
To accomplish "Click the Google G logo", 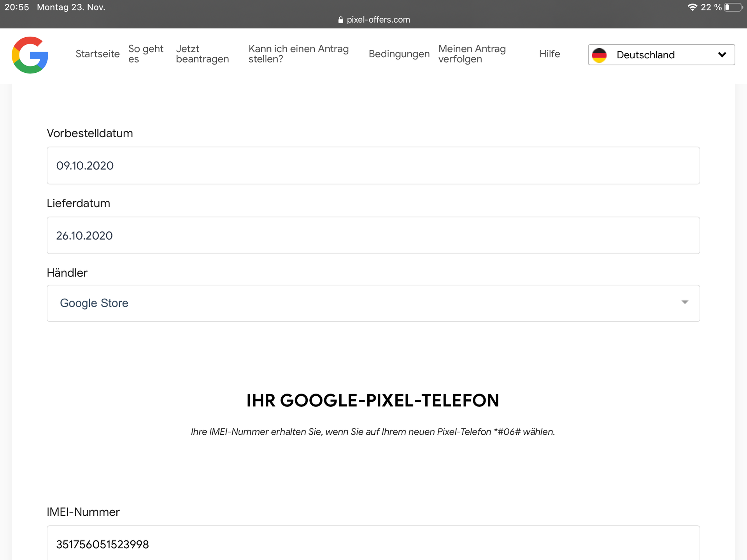I will pos(30,55).
